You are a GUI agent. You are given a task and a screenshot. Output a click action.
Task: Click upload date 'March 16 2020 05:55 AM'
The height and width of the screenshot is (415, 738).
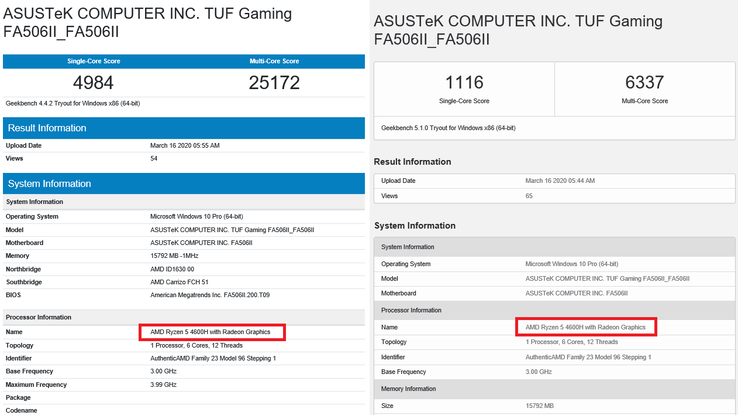coord(184,146)
